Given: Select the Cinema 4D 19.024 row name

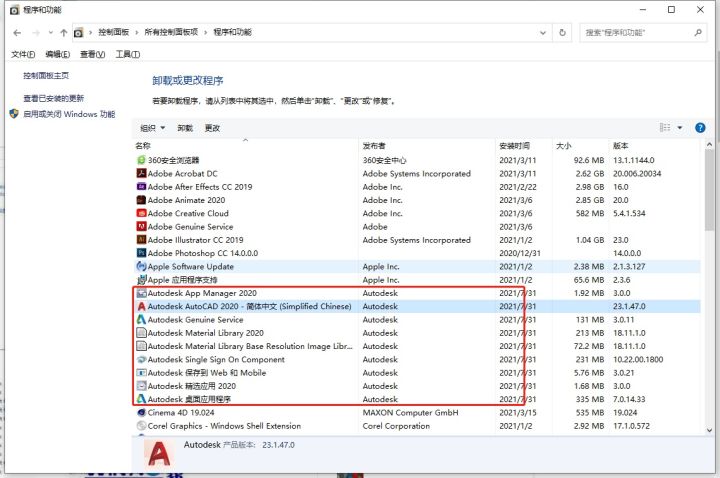Looking at the screenshot, I should click(x=181, y=413).
